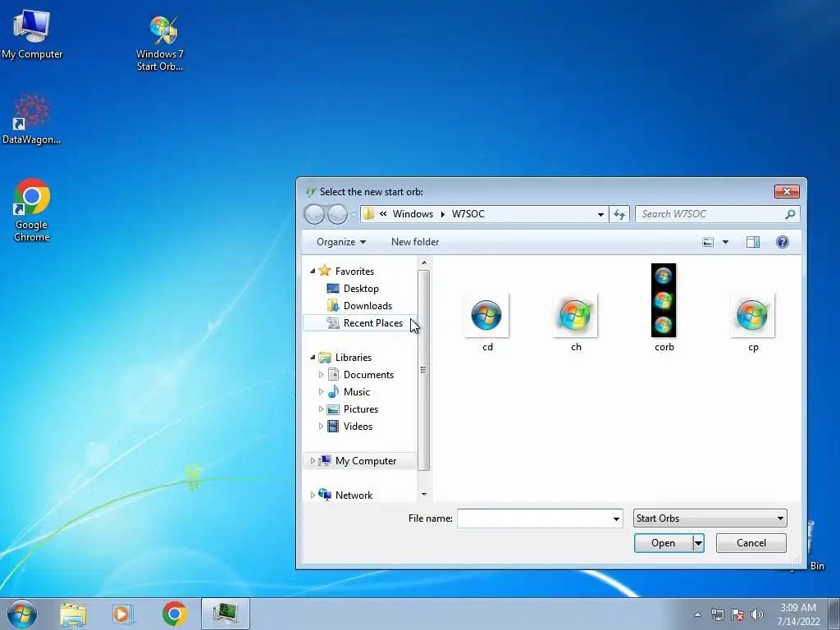The height and width of the screenshot is (630, 840).
Task: Click the Open button
Action: (663, 543)
